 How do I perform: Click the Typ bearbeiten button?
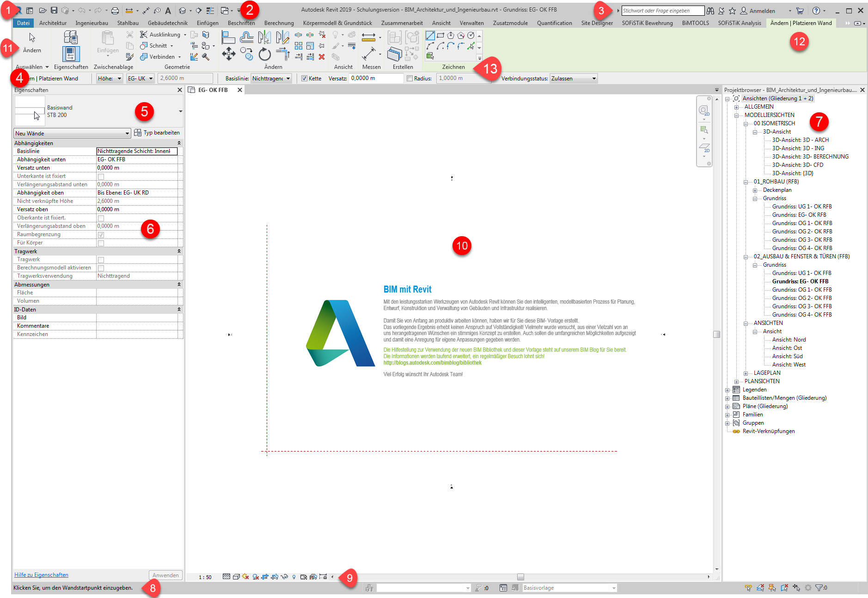(x=157, y=133)
